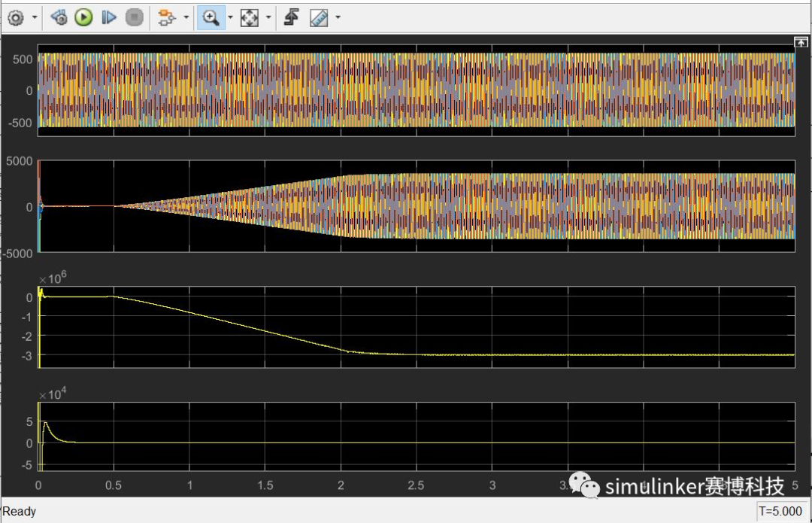Click the Step Forward button

pos(109,17)
